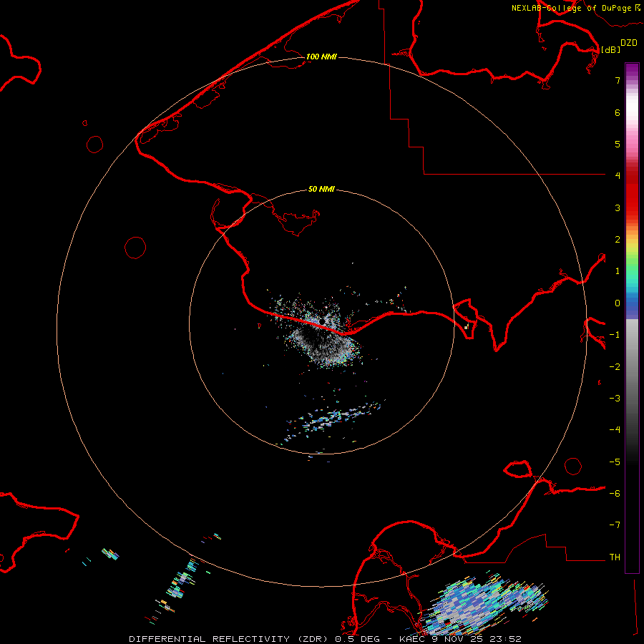Click the positive 5 scale value
Image resolution: width=644 pixels, height=644 pixels.
coord(618,144)
